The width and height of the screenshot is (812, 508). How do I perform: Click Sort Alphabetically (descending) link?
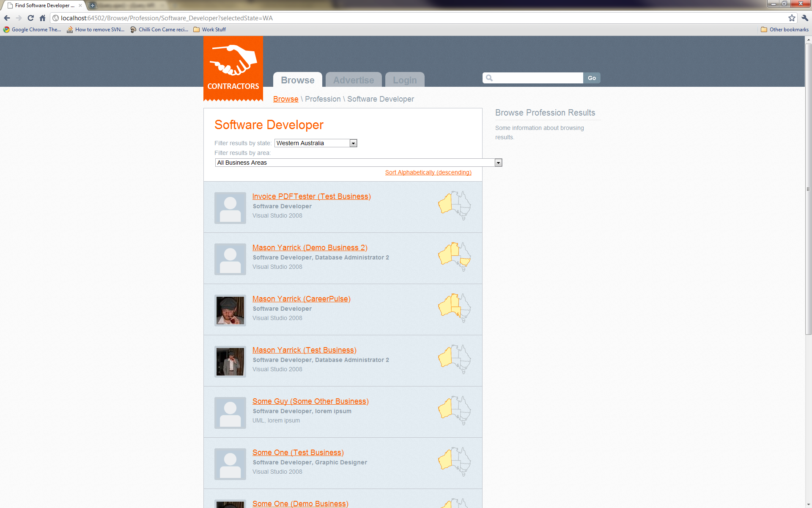click(x=428, y=172)
